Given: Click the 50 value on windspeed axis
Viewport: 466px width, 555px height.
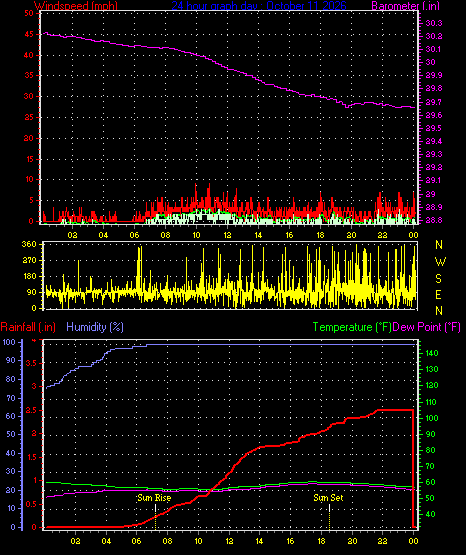Looking at the screenshot, I should pyautogui.click(x=29, y=13).
